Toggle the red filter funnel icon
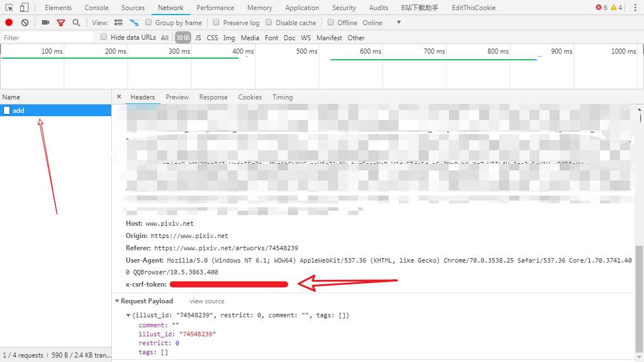Viewport: 644px width, 362px height. (x=61, y=23)
